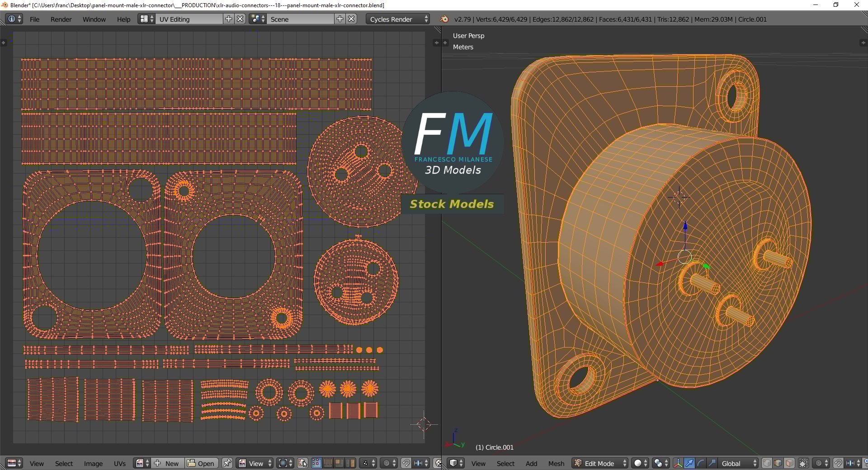This screenshot has height=470, width=868.
Task: Toggle the 3D manipulator axes widget
Action: click(x=678, y=463)
